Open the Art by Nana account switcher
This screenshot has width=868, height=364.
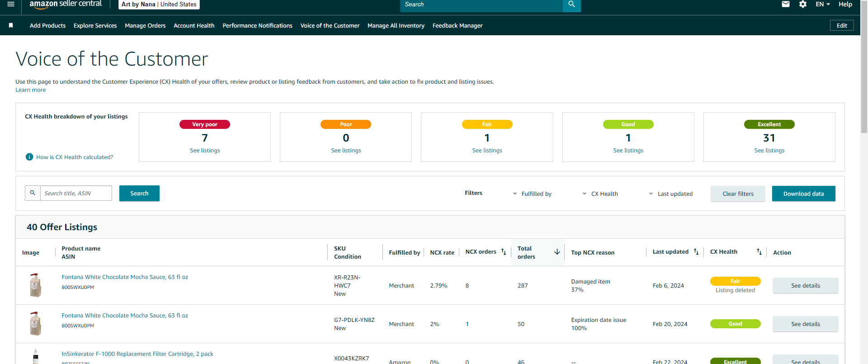click(x=159, y=5)
